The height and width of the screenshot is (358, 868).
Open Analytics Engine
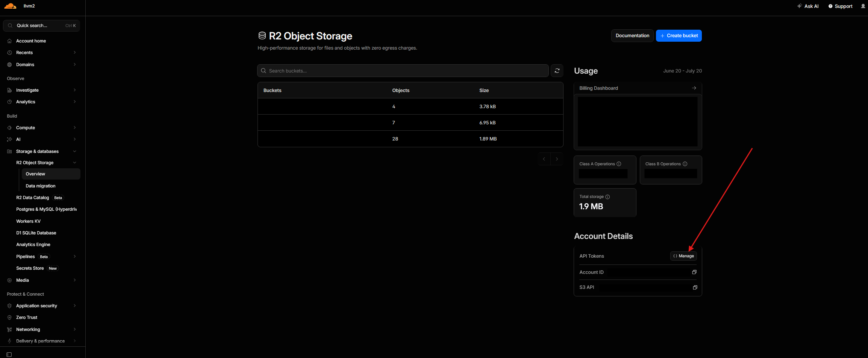[33, 245]
